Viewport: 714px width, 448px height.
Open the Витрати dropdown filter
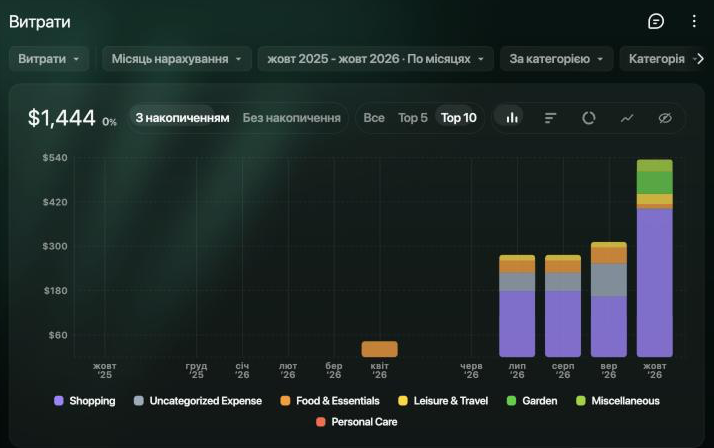(49, 59)
